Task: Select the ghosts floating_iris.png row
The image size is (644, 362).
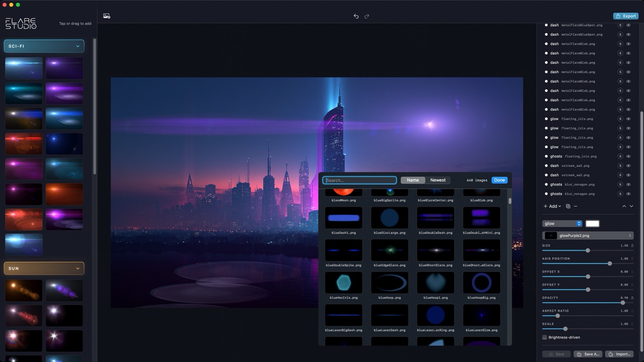Action: [588, 156]
